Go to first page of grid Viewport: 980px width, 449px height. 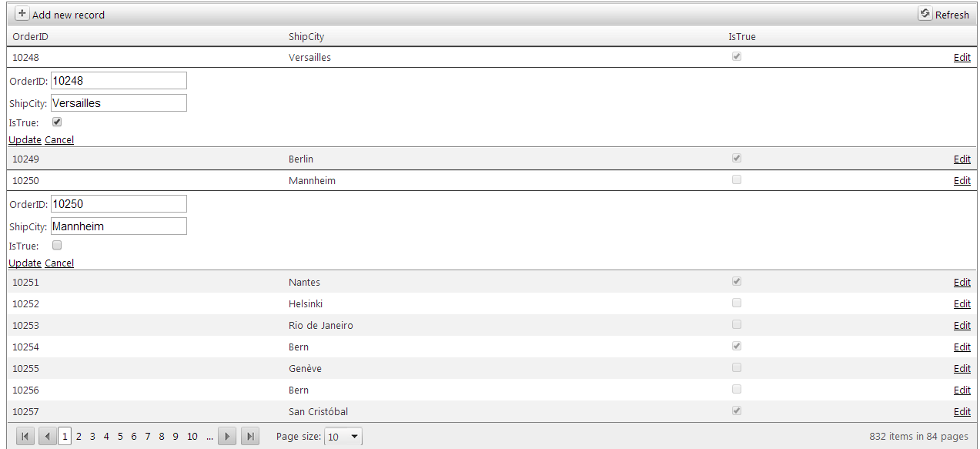click(x=25, y=437)
